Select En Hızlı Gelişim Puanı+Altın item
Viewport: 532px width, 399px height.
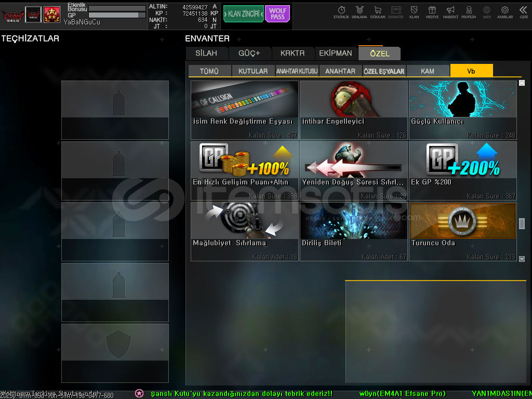coord(245,170)
